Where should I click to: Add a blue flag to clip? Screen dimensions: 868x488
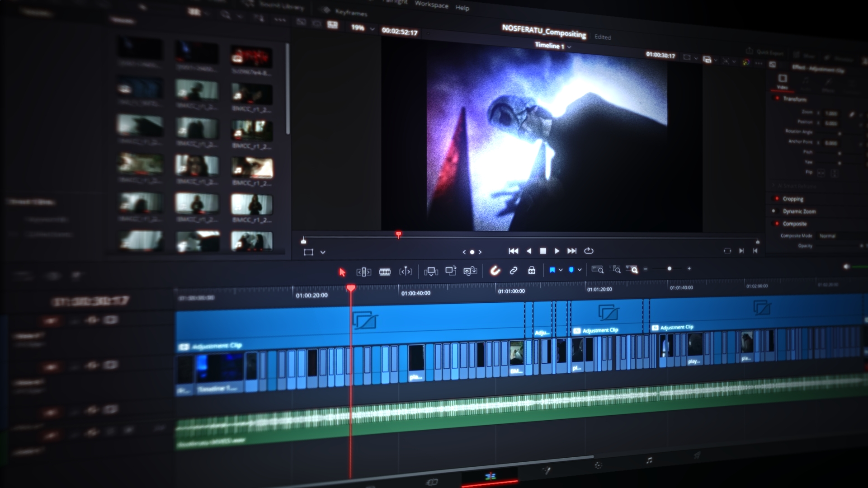(x=552, y=270)
